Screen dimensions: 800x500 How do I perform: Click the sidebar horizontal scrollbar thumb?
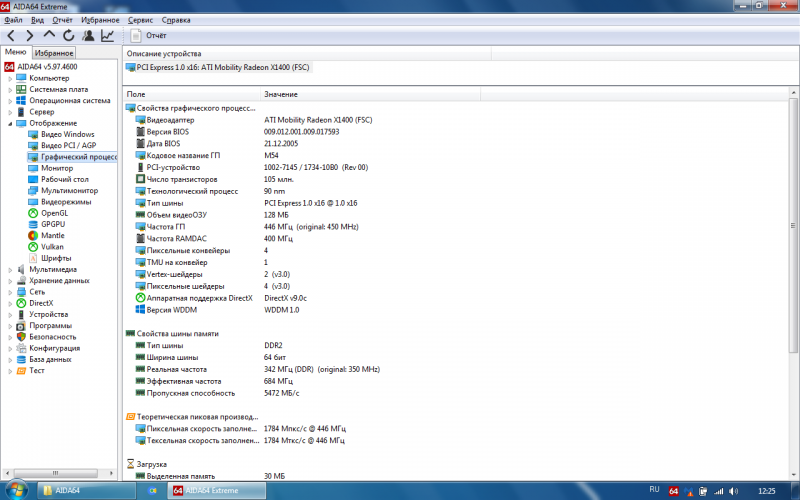pos(56,473)
